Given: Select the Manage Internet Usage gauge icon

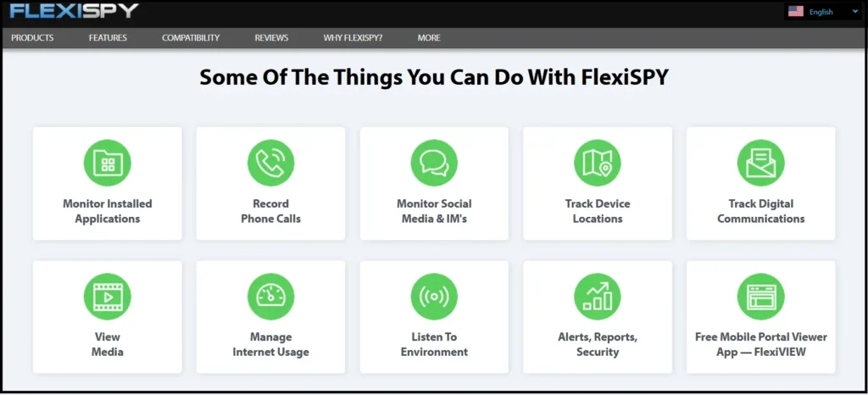Looking at the screenshot, I should (x=270, y=297).
